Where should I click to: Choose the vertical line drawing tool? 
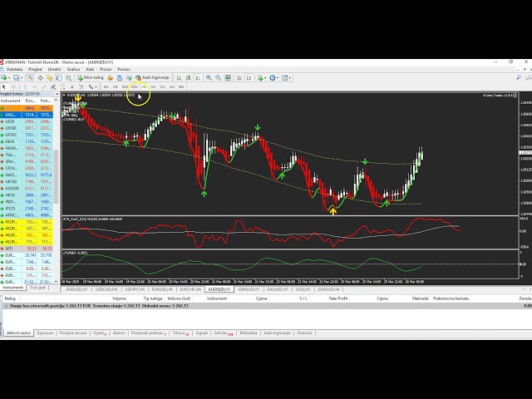click(24, 86)
